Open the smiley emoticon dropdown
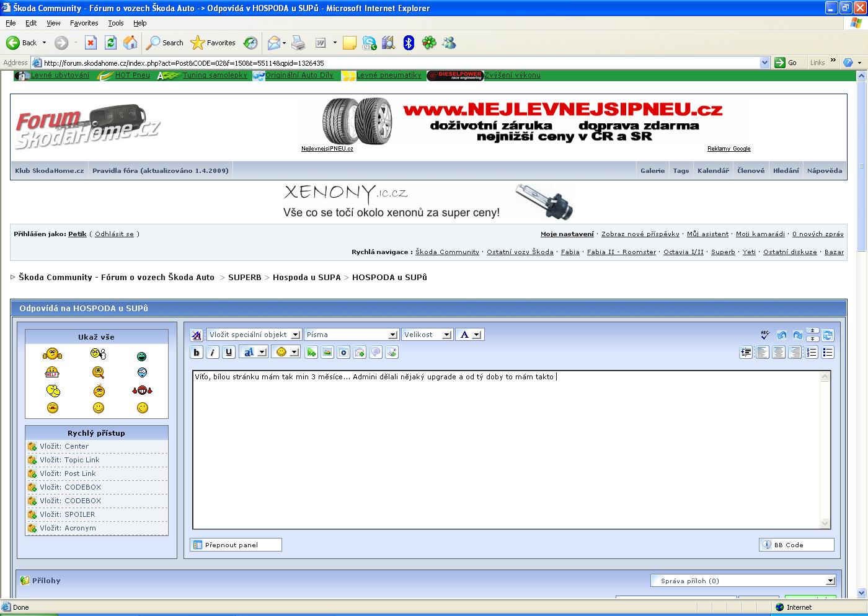868x616 pixels. point(286,352)
